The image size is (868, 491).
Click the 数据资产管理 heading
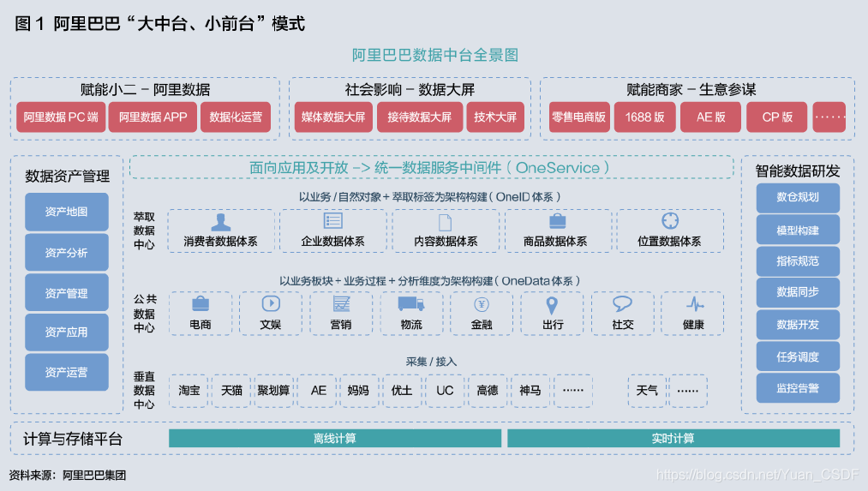click(67, 176)
